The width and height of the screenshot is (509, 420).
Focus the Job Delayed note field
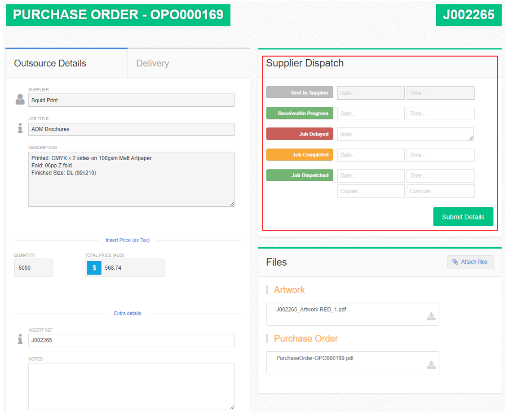pyautogui.click(x=405, y=134)
